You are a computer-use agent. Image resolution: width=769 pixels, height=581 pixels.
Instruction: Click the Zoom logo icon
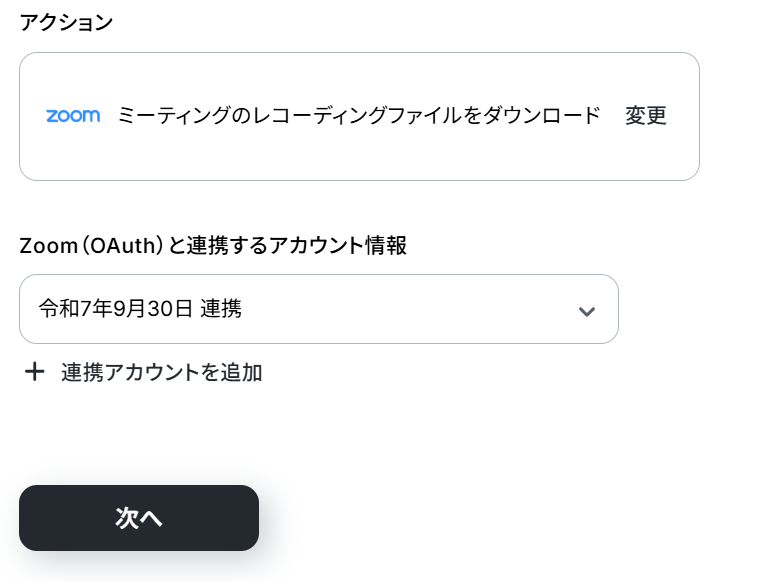tap(73, 116)
